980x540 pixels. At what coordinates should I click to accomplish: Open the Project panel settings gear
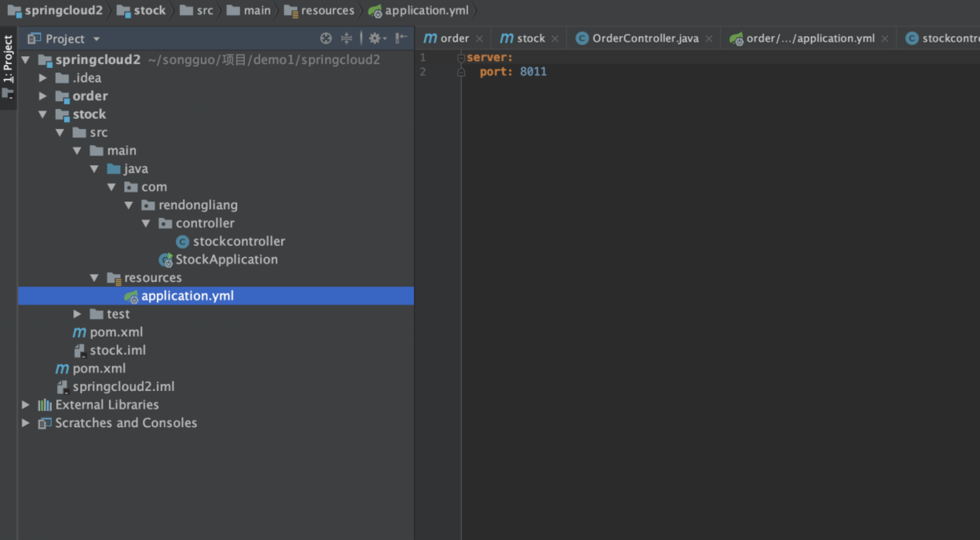[x=377, y=38]
